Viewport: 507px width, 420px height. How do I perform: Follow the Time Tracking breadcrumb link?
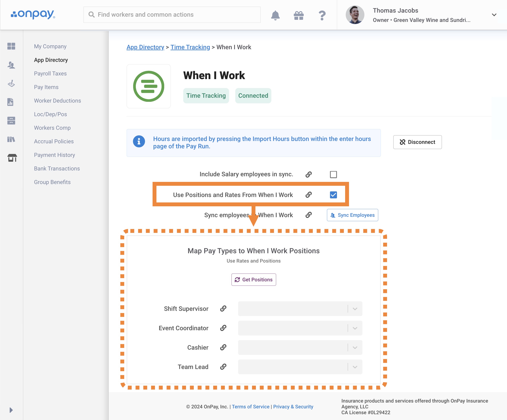(x=190, y=47)
